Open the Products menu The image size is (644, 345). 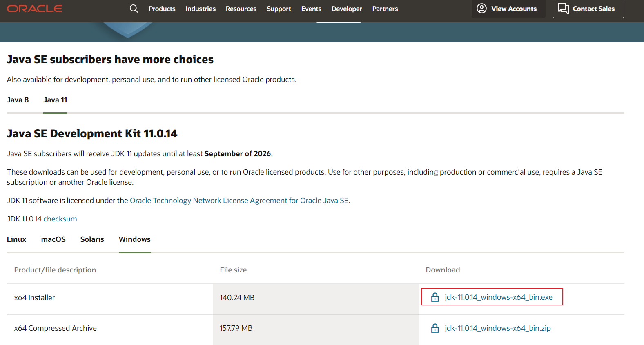click(x=162, y=9)
